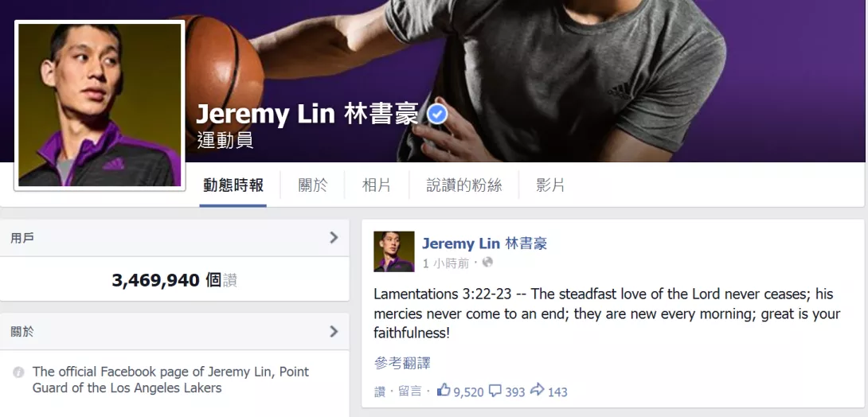
Task: Expand the 關於 sidebar section chevron
Action: pyautogui.click(x=333, y=331)
